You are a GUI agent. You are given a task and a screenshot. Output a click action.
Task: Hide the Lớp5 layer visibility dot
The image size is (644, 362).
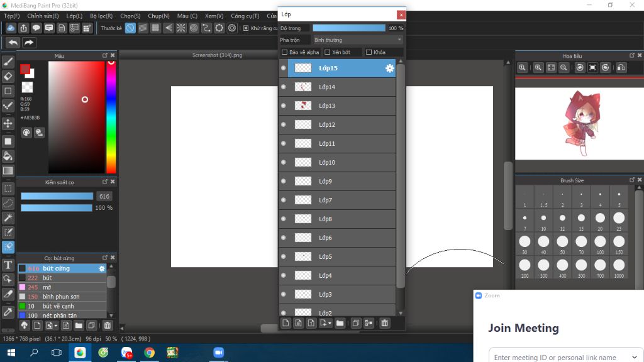click(x=284, y=256)
